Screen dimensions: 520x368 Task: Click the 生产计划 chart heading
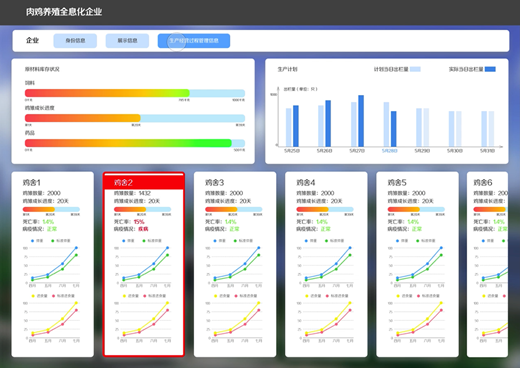click(287, 69)
